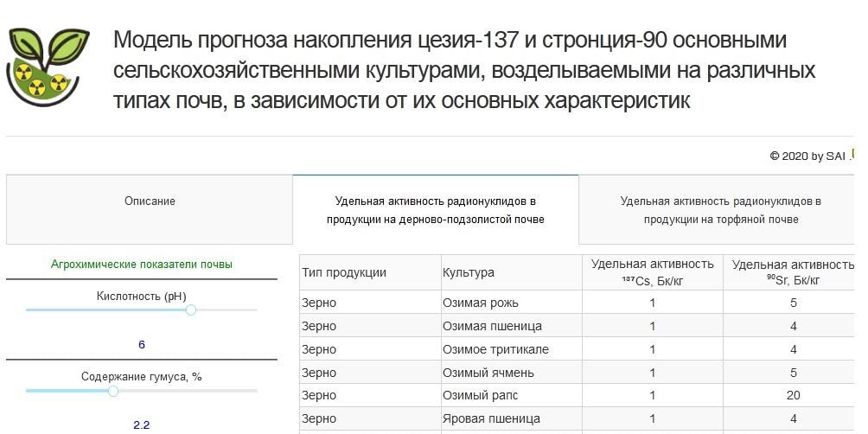868x434 pixels.
Task: Select the Озимое тритикале cell
Action: [495, 349]
